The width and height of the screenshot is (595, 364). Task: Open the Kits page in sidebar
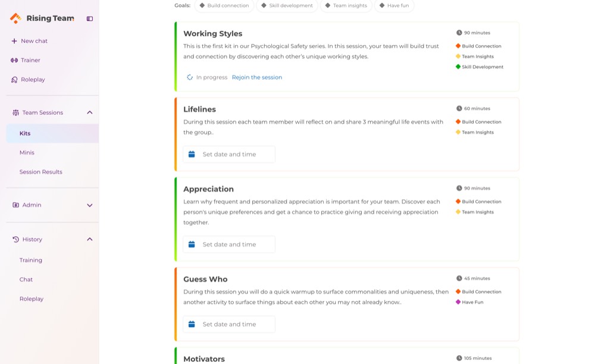point(52,133)
